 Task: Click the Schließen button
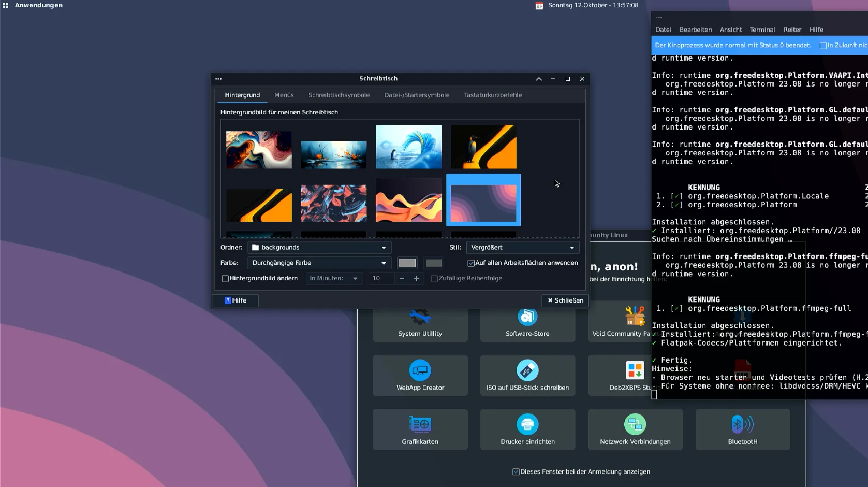pos(565,300)
